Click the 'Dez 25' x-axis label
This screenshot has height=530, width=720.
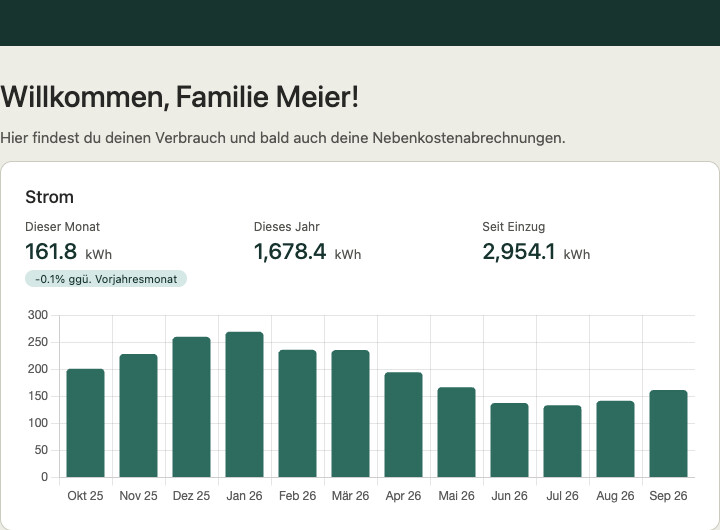[191, 496]
